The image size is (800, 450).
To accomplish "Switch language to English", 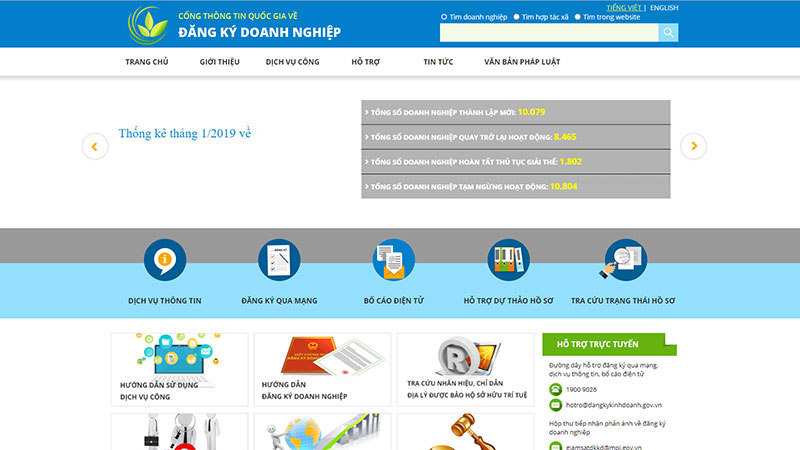I will tap(664, 8).
